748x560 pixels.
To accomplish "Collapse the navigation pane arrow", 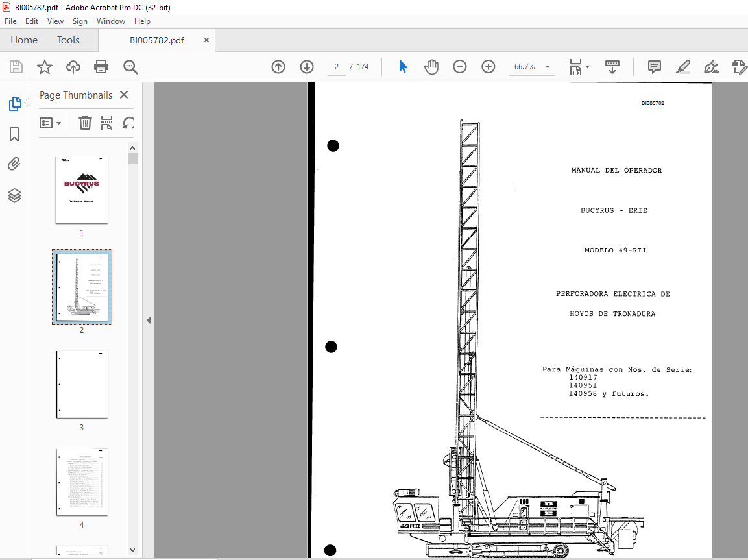I will (x=149, y=320).
